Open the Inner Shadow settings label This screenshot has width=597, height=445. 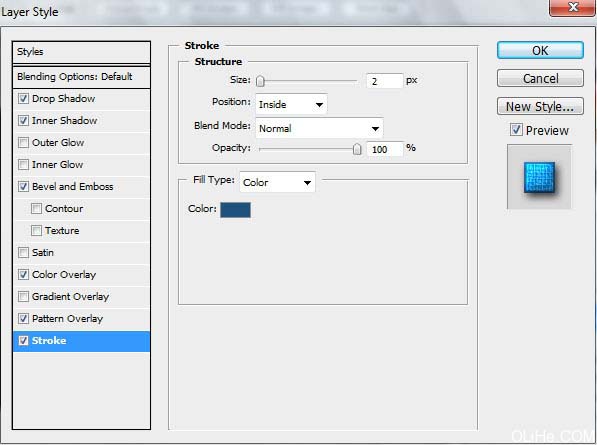tap(64, 121)
